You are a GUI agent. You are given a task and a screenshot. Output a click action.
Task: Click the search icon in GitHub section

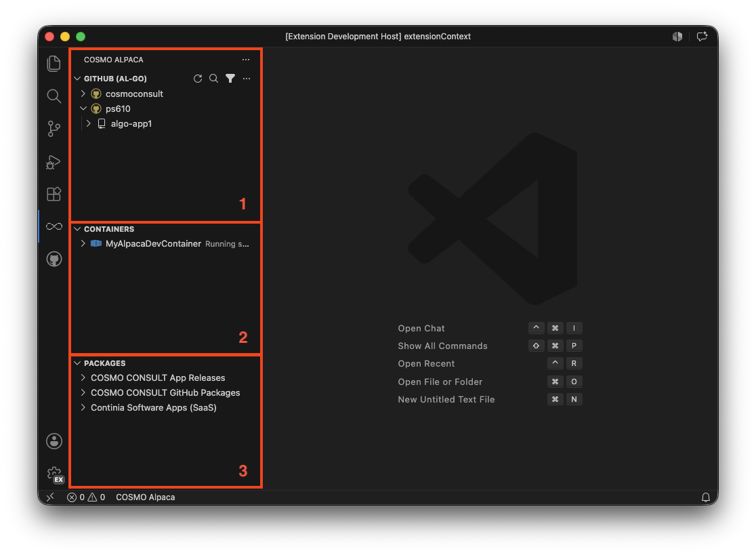click(213, 78)
